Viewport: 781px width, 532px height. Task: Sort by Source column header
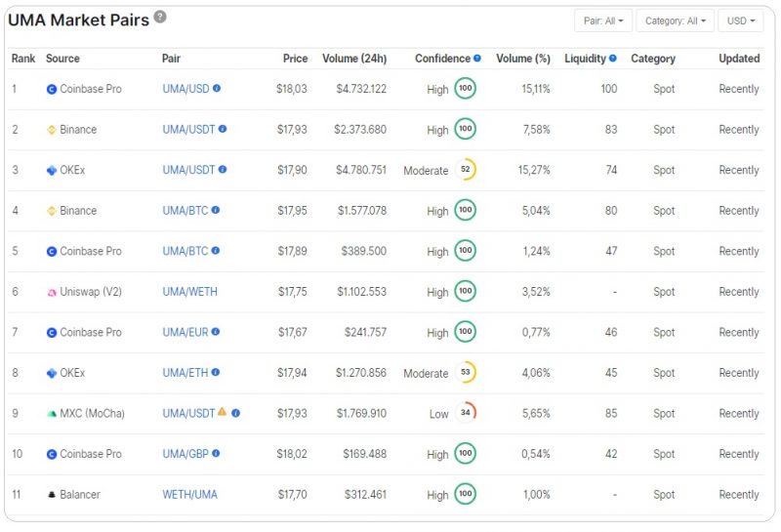click(62, 59)
